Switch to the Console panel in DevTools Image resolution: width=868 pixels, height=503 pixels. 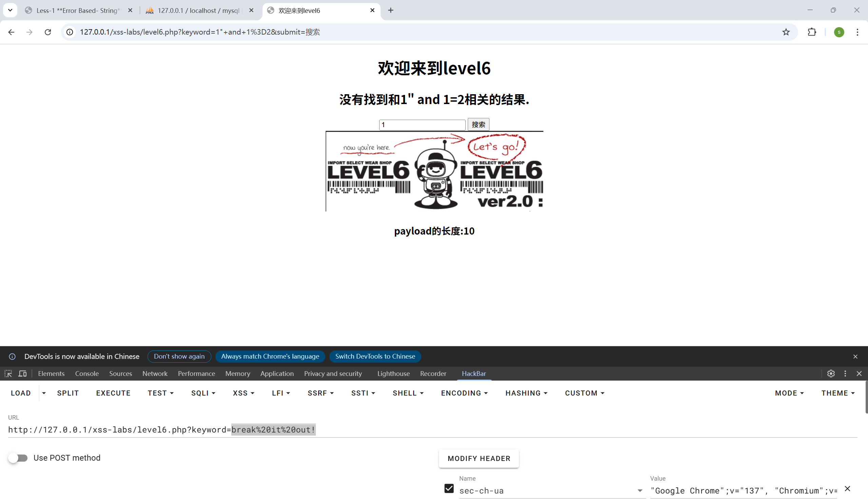coord(87,374)
